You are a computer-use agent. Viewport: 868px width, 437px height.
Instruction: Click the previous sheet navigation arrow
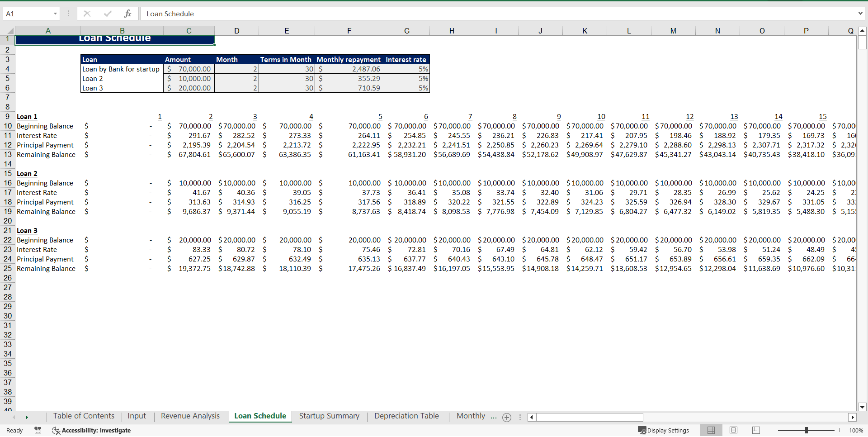14,417
